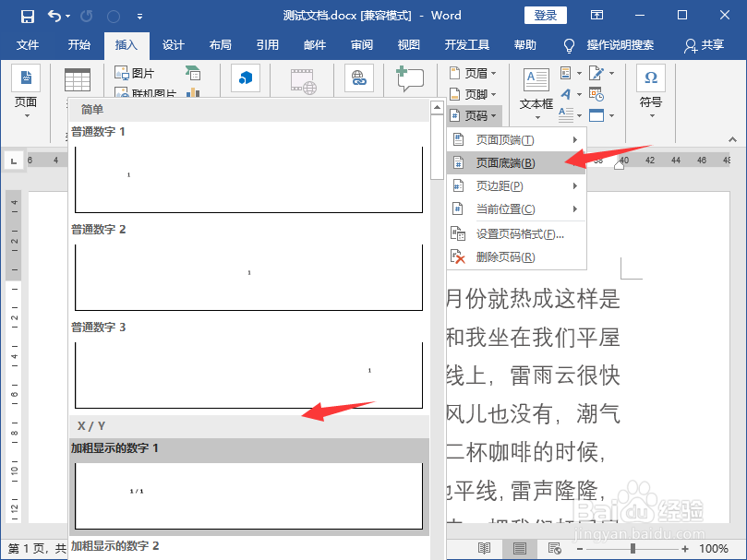Open the 帮助 tab
This screenshot has width=747, height=560.
(525, 45)
